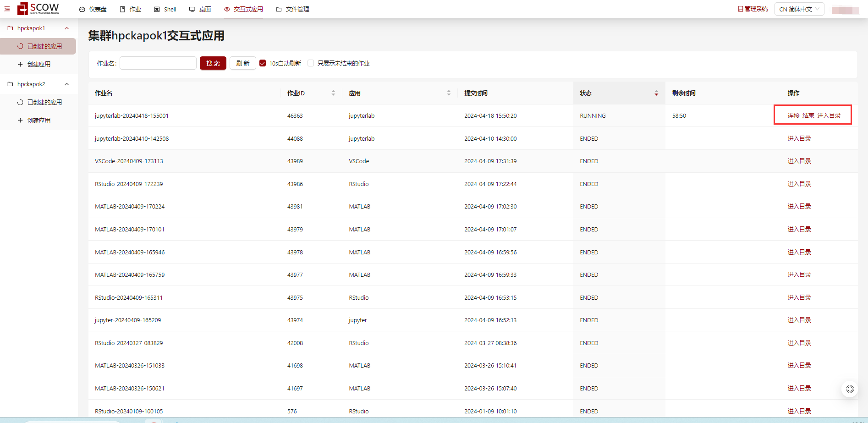The height and width of the screenshot is (423, 868).
Task: Sort by 作业ID column sorter
Action: 333,93
